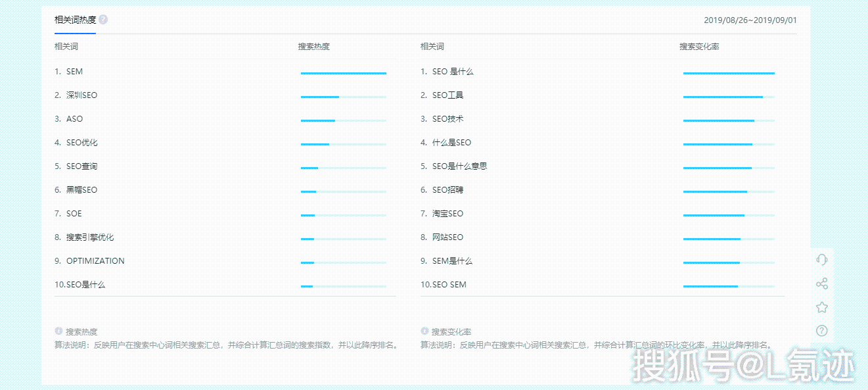Viewport: 868px width, 390px height.
Task: Open the related word SEM
Action: click(x=74, y=72)
